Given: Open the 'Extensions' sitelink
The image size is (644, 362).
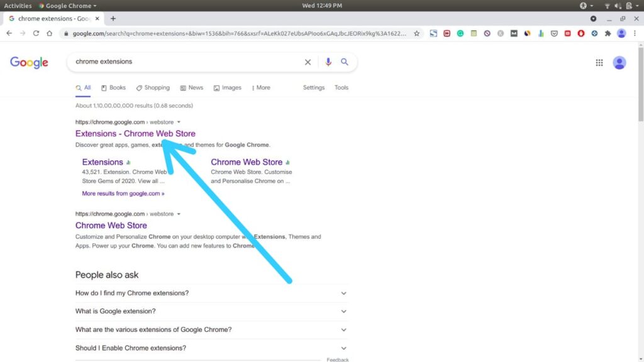Looking at the screenshot, I should point(103,162).
